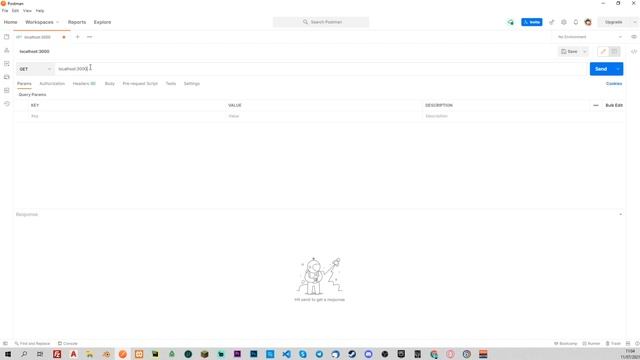Switch to the Authorization tab
The width and height of the screenshot is (640, 360).
pos(52,83)
